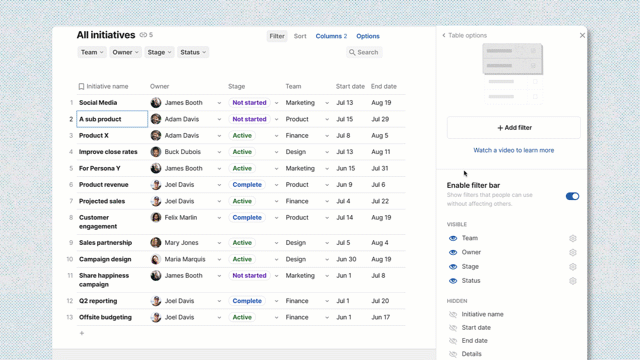Click Complete tag in Product revenue row
640x360 pixels.
(x=247, y=185)
